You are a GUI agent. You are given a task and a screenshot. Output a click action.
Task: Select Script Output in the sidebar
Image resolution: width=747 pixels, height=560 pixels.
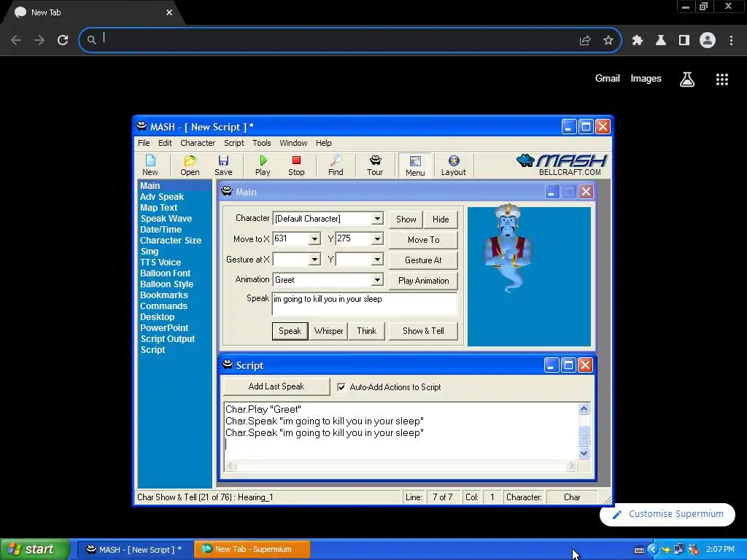tap(168, 339)
